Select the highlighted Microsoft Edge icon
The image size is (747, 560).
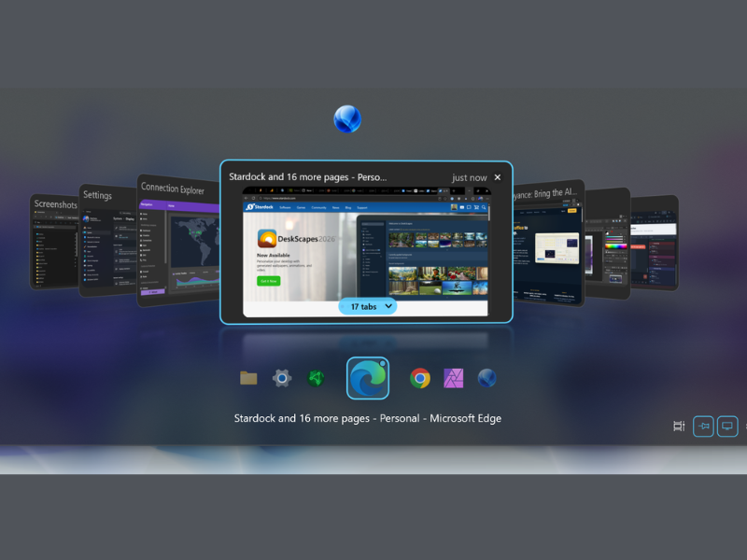[367, 378]
